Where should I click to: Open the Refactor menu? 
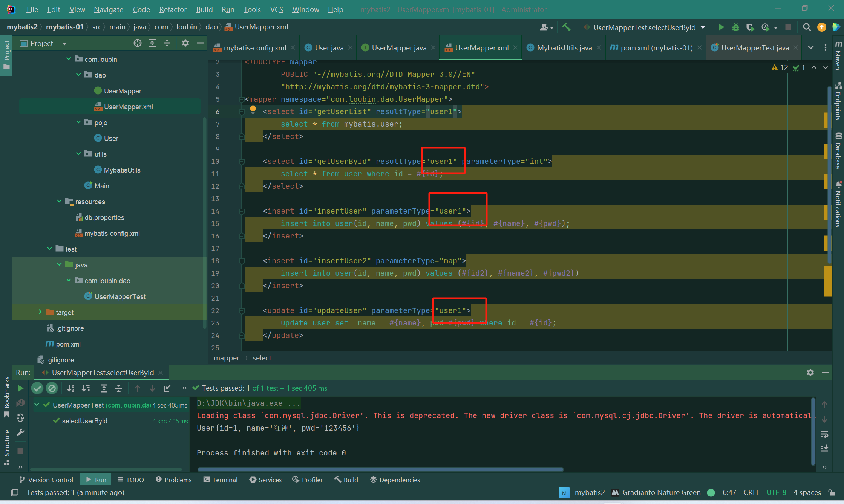pyautogui.click(x=173, y=9)
